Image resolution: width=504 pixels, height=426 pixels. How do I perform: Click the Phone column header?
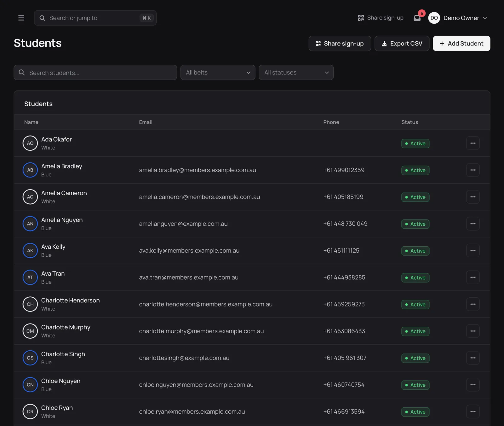(331, 122)
